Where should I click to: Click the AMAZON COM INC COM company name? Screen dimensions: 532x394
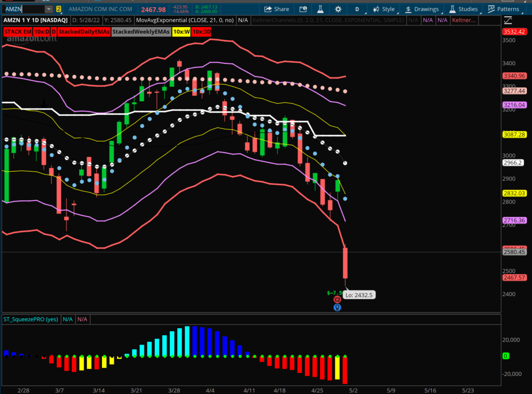100,9
